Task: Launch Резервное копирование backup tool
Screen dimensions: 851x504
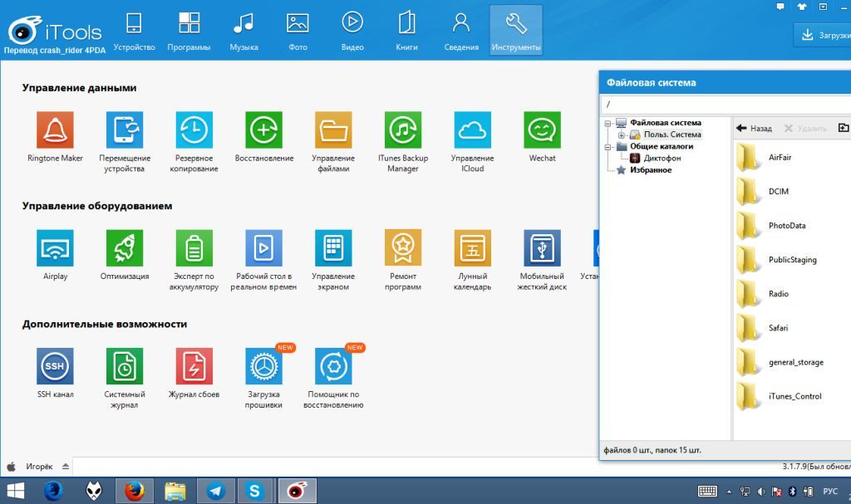Action: 194,130
